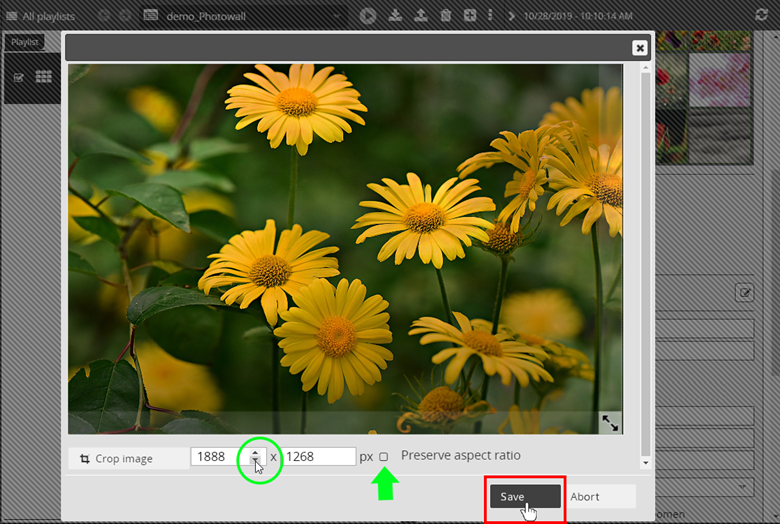Viewport: 780px width, 524px height.
Task: Click the 10/28/2019 timestamp text
Action: [x=578, y=16]
